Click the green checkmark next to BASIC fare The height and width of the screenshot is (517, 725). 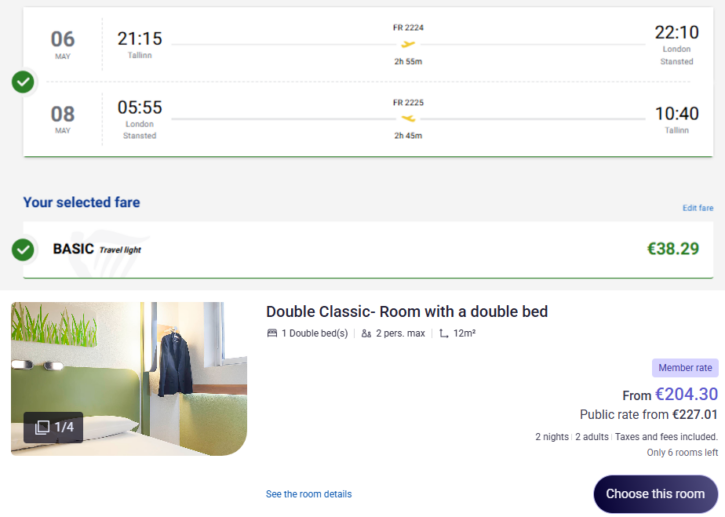[23, 249]
